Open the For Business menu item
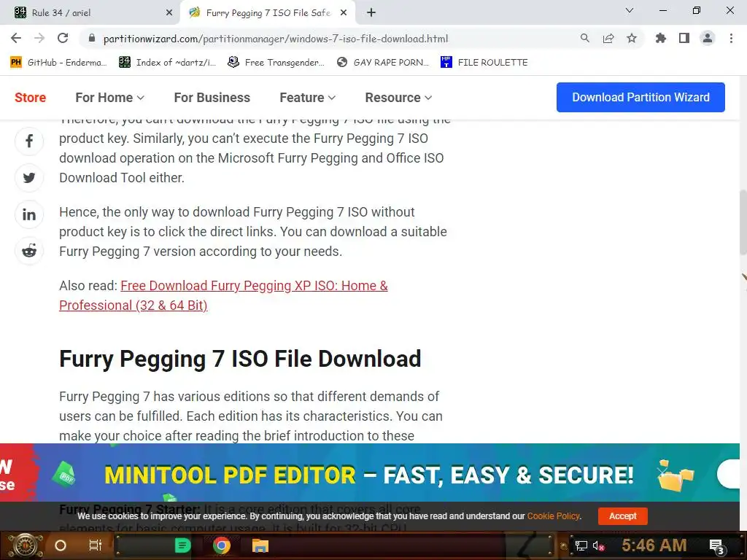 [x=212, y=98]
